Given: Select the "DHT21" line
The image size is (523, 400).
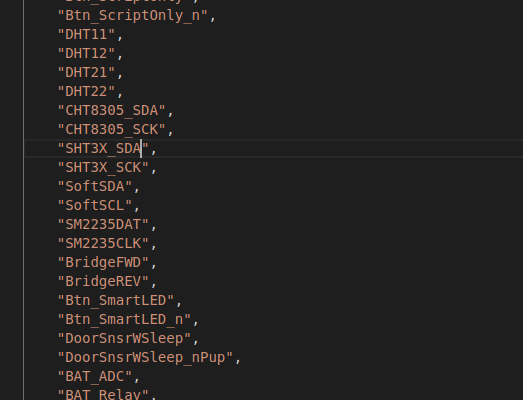Looking at the screenshot, I should (86, 73).
